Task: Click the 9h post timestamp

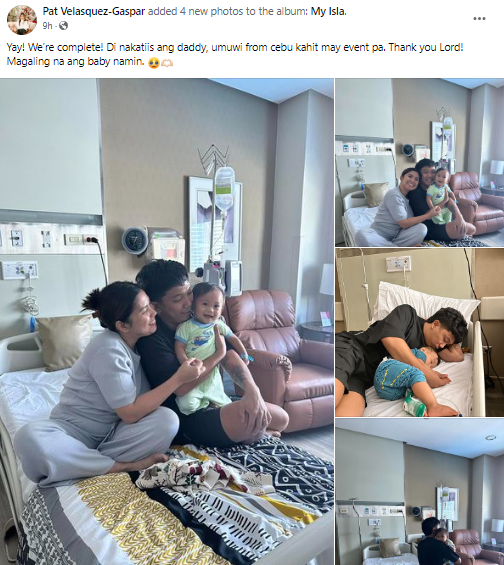Action: click(47, 26)
